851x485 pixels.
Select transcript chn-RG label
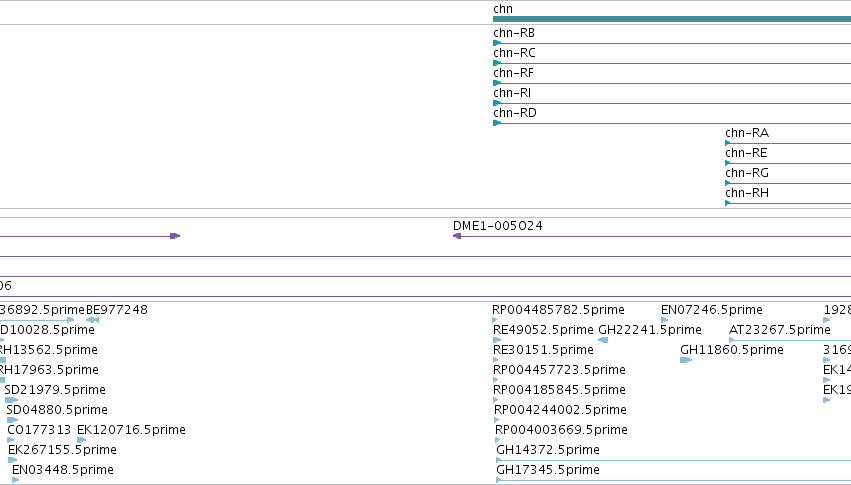tap(747, 173)
